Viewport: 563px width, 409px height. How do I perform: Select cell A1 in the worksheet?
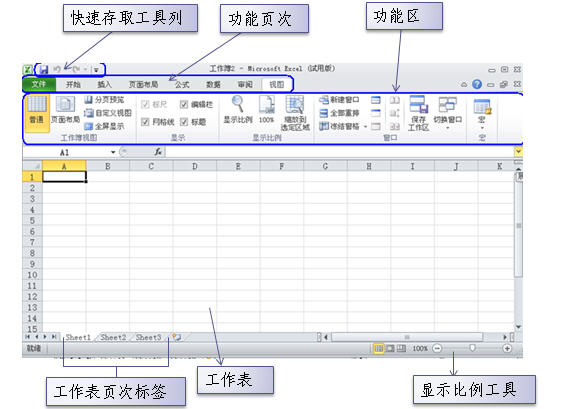pos(64,177)
